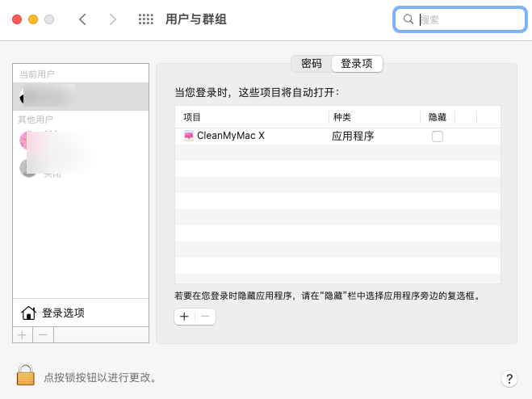
Task: Remove login item with the minus button
Action: click(x=205, y=317)
